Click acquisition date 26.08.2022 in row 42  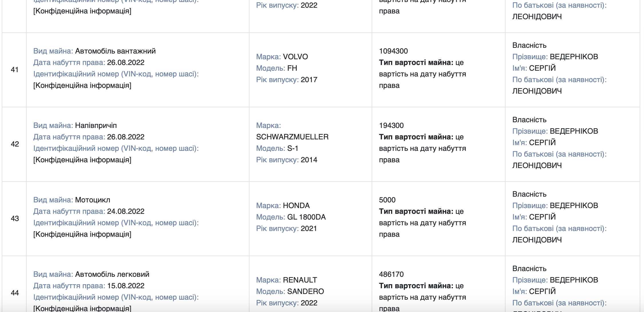(x=126, y=137)
